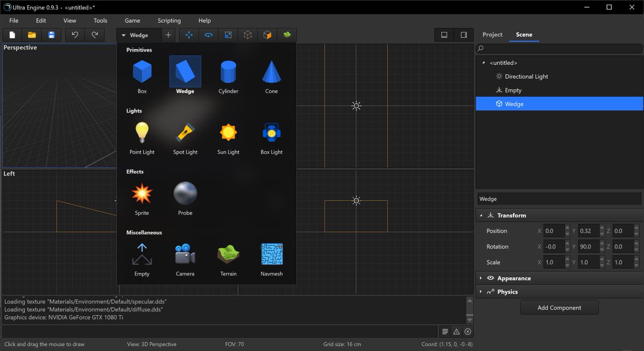The width and height of the screenshot is (644, 351).
Task: Switch to the Scene tab
Action: 524,34
